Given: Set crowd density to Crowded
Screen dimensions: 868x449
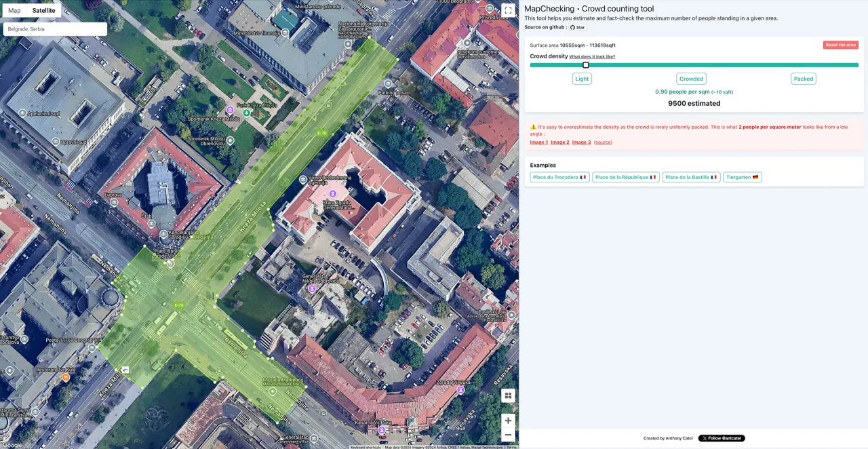Looking at the screenshot, I should tap(691, 79).
